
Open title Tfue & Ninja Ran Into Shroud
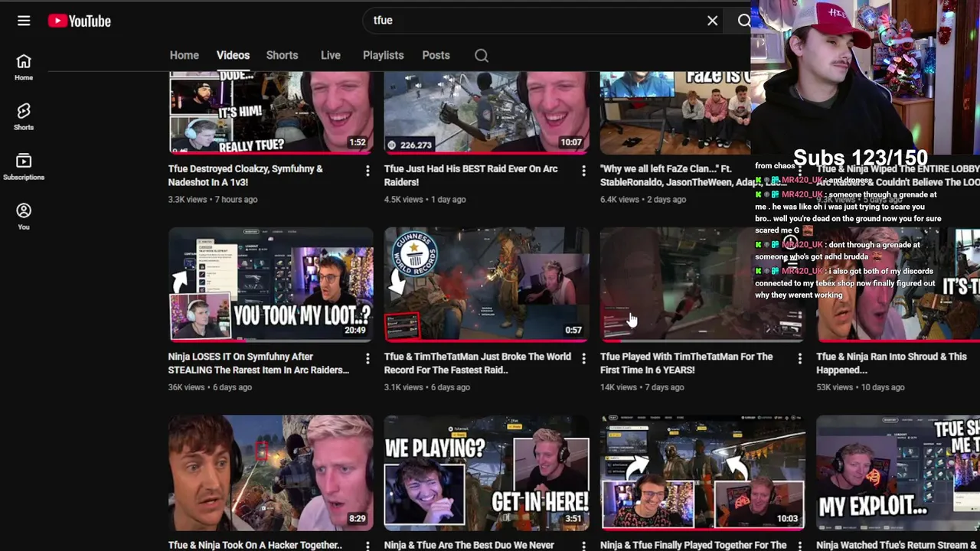[x=892, y=363]
